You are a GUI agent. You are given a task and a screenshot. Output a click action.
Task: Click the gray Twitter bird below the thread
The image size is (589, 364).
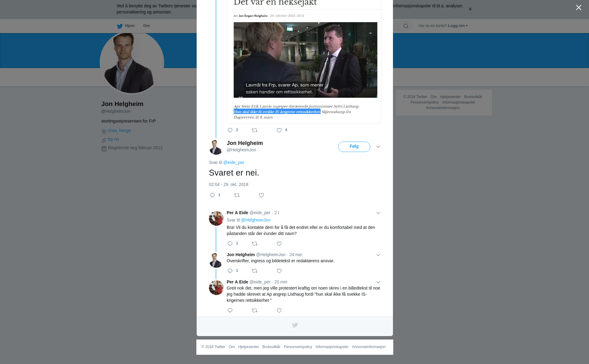point(295,325)
